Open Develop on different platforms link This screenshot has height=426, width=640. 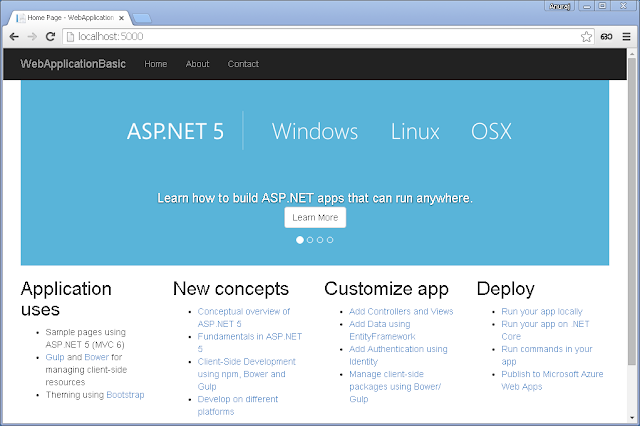[238, 405]
